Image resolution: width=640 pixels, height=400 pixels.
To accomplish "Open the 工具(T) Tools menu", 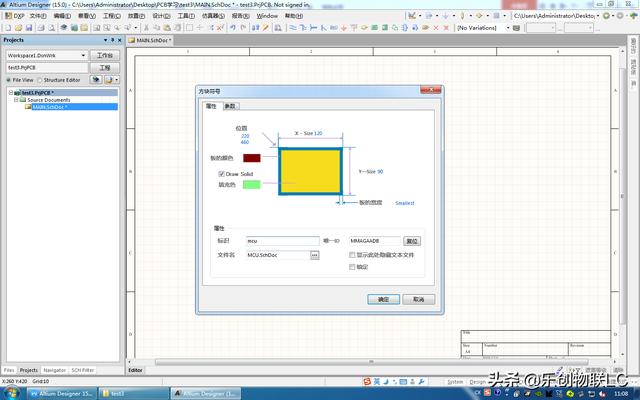I will [186, 16].
